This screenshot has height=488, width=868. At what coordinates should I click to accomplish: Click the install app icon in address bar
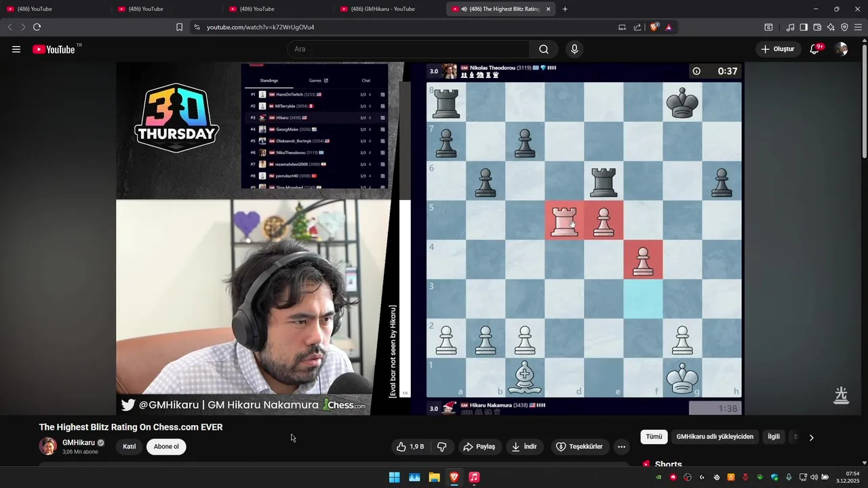622,27
